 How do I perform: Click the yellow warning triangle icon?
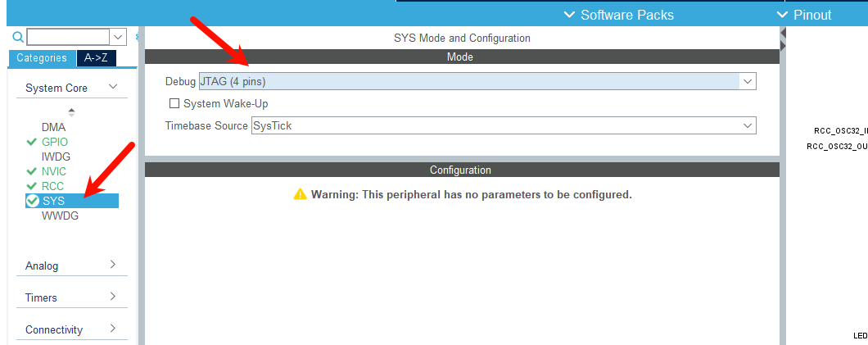click(x=300, y=194)
